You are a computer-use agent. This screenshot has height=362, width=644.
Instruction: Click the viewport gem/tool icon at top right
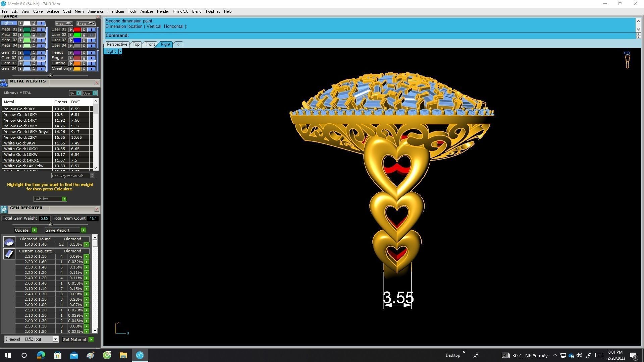click(x=627, y=60)
